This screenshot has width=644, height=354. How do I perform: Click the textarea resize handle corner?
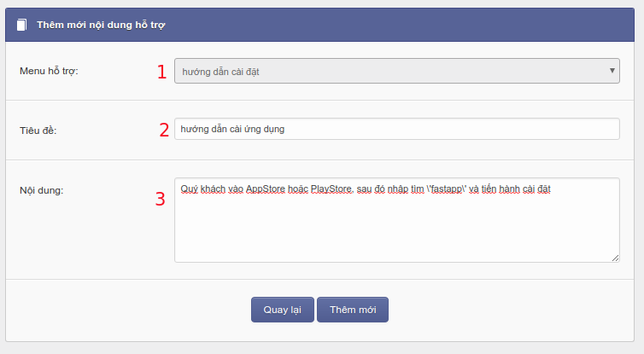pos(615,258)
